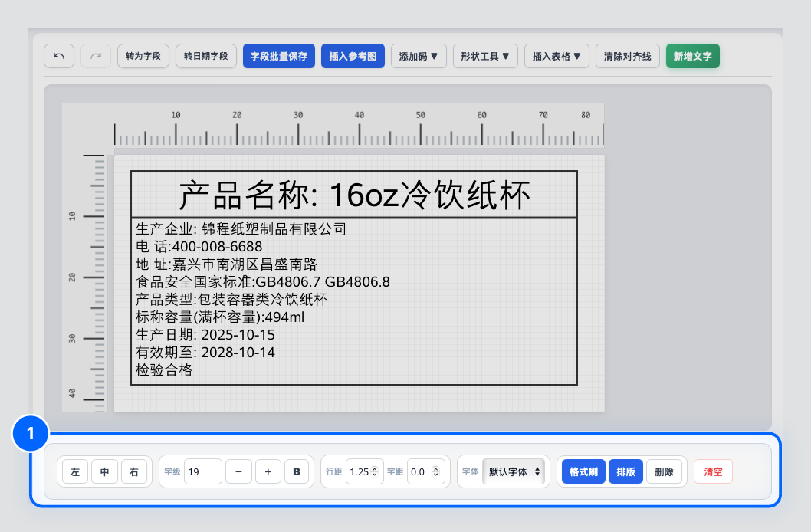Click 清除对齐线 to clear alignment guides
The width and height of the screenshot is (811, 532).
click(627, 55)
